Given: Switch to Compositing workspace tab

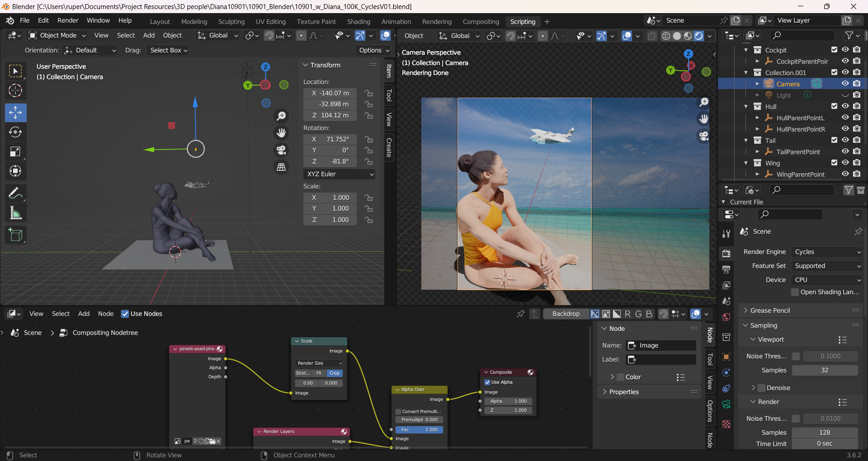Looking at the screenshot, I should point(481,22).
